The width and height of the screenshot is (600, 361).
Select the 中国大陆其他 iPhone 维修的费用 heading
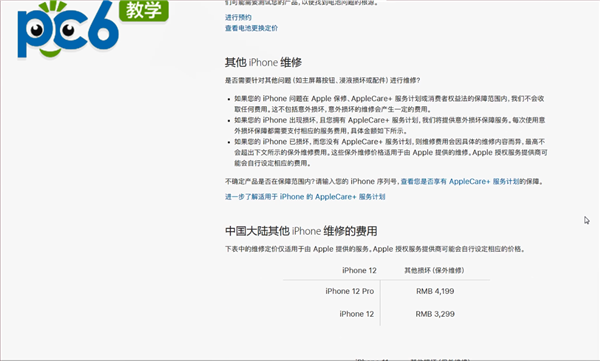coord(301,231)
